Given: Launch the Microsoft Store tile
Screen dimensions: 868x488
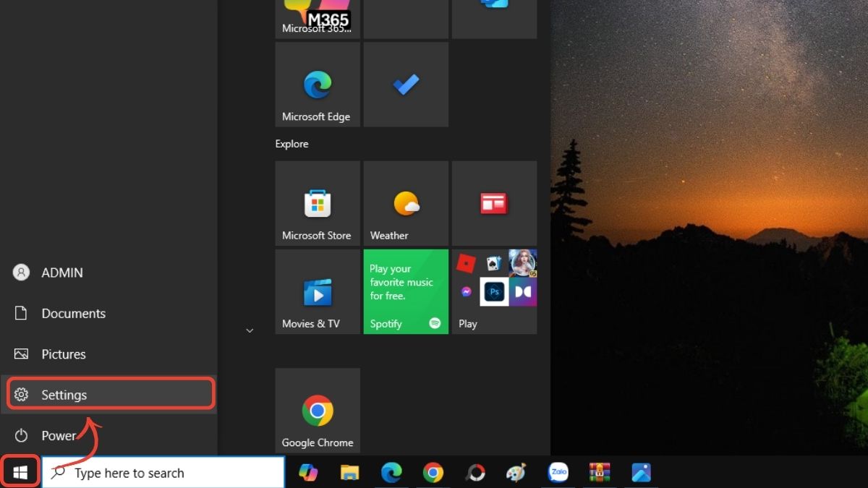Looking at the screenshot, I should click(318, 203).
